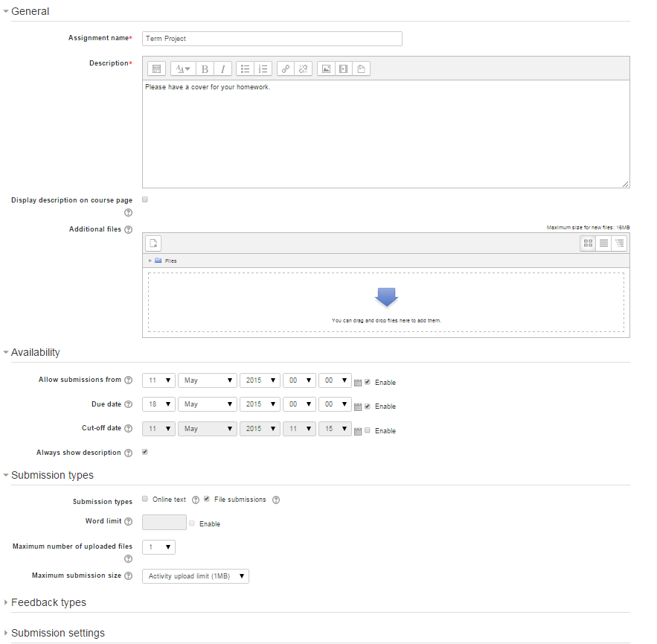
Task: Apply italic formatting in description editor
Action: 222,68
